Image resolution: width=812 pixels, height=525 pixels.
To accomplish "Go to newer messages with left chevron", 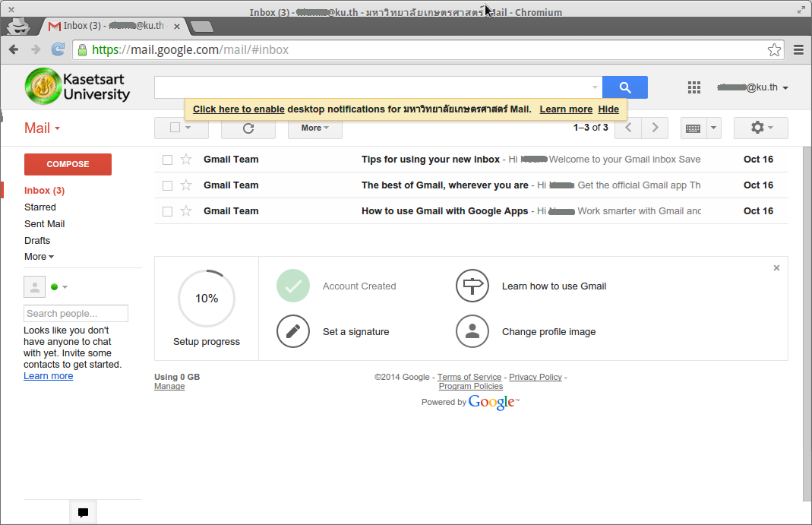I will coord(628,128).
